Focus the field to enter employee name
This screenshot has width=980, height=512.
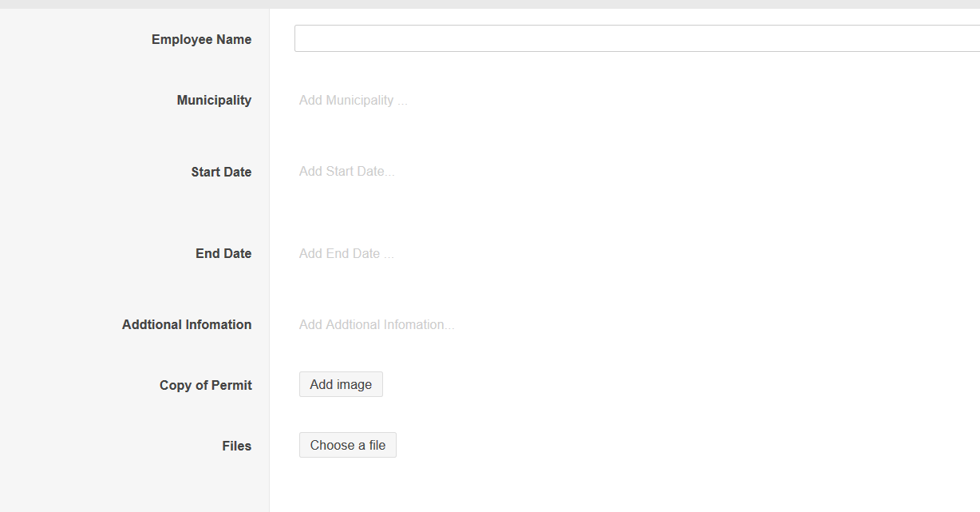[637, 38]
